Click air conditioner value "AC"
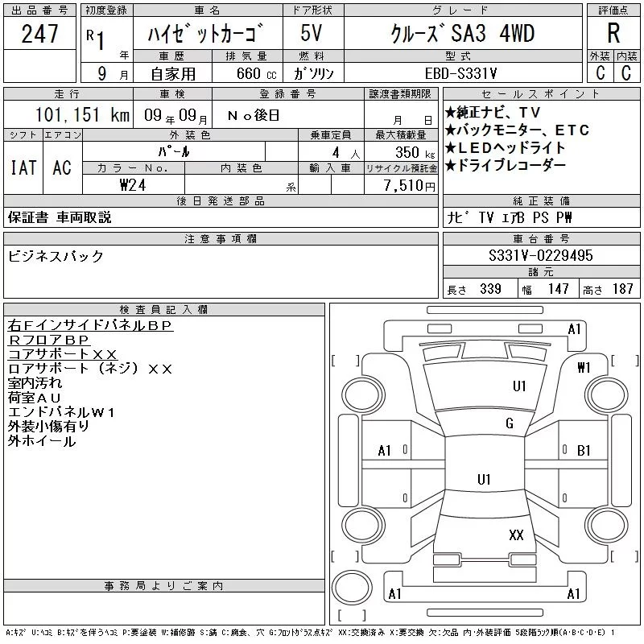 (x=62, y=167)
